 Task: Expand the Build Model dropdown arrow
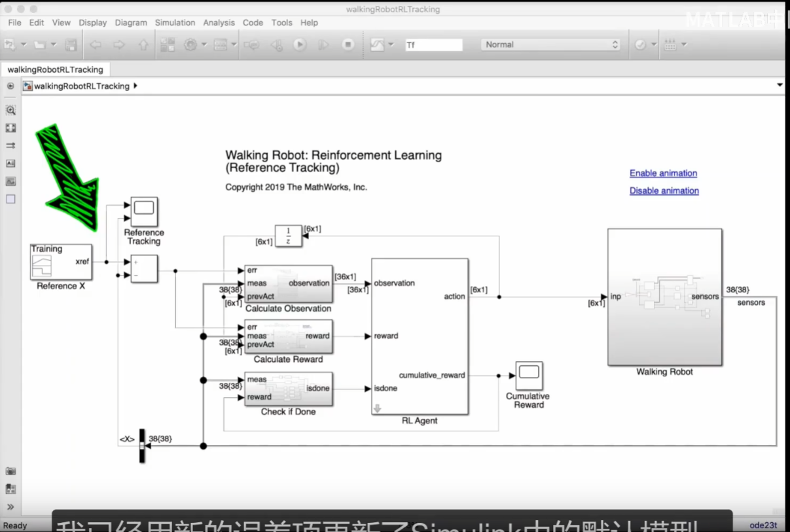click(684, 44)
